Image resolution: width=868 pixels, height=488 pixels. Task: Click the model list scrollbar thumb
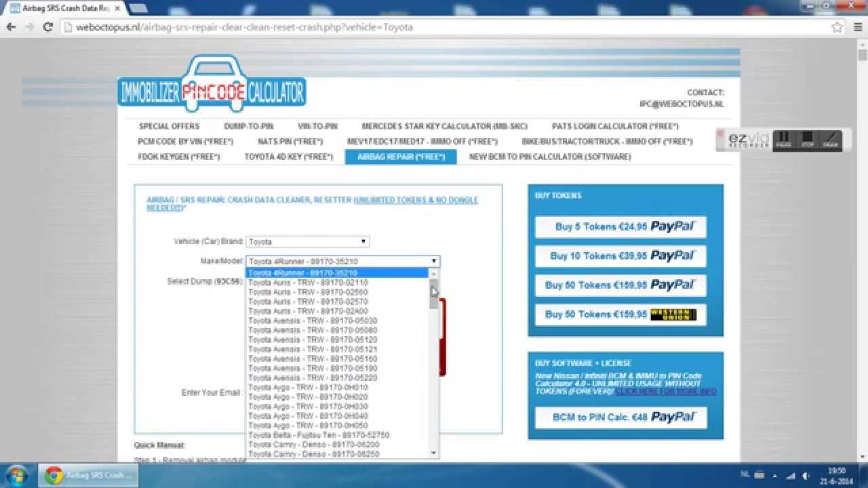click(434, 293)
